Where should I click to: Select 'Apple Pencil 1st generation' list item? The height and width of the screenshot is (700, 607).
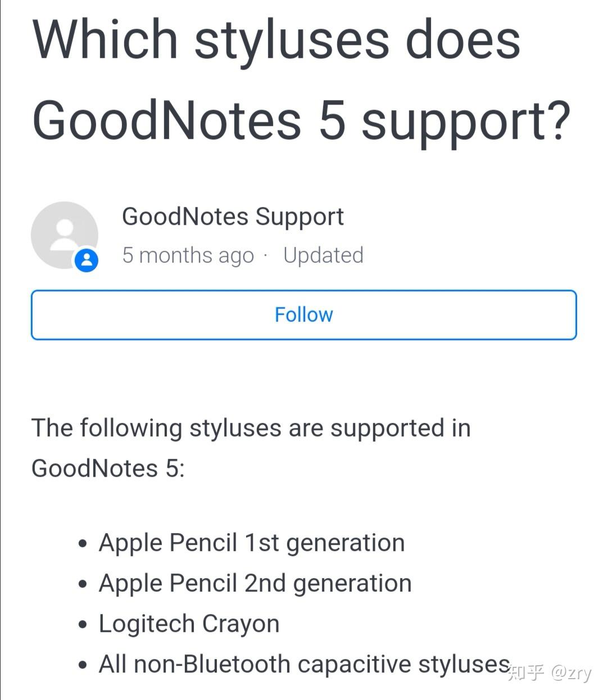coord(252,543)
